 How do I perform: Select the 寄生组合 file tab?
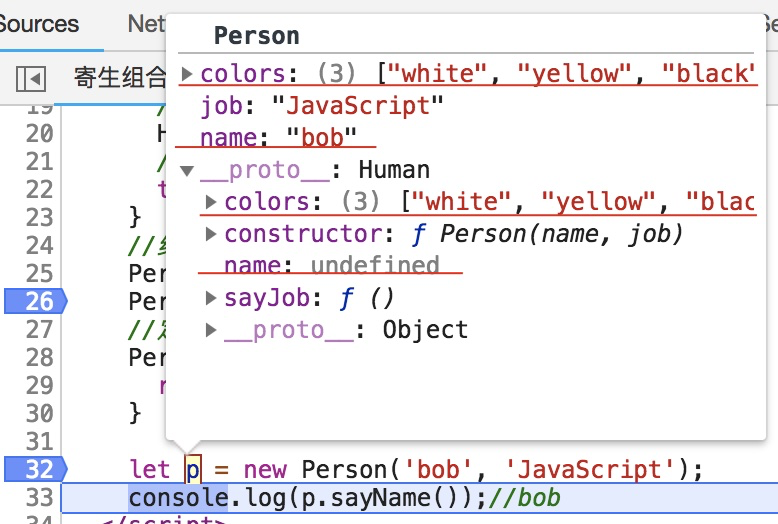[120, 78]
